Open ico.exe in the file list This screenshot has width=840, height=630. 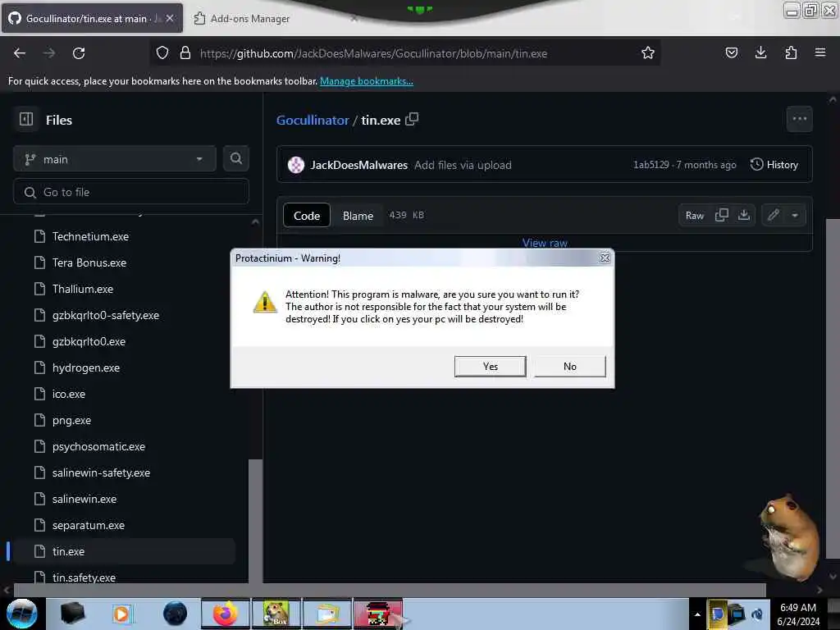pyautogui.click(x=69, y=394)
